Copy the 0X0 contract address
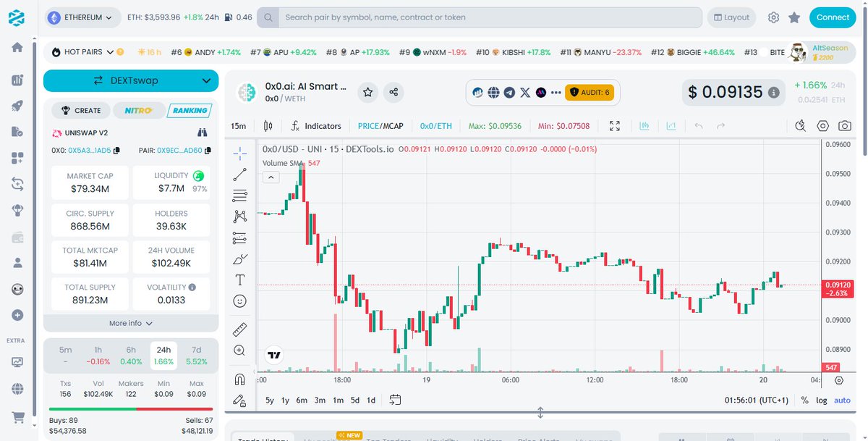Screen dimensions: 868x441 116,151
